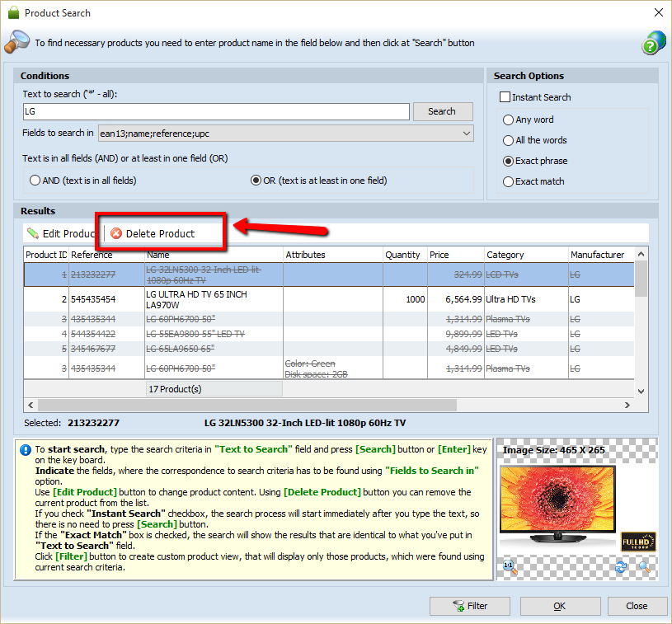Click the magnifier zoom icon under image

pyautogui.click(x=643, y=567)
